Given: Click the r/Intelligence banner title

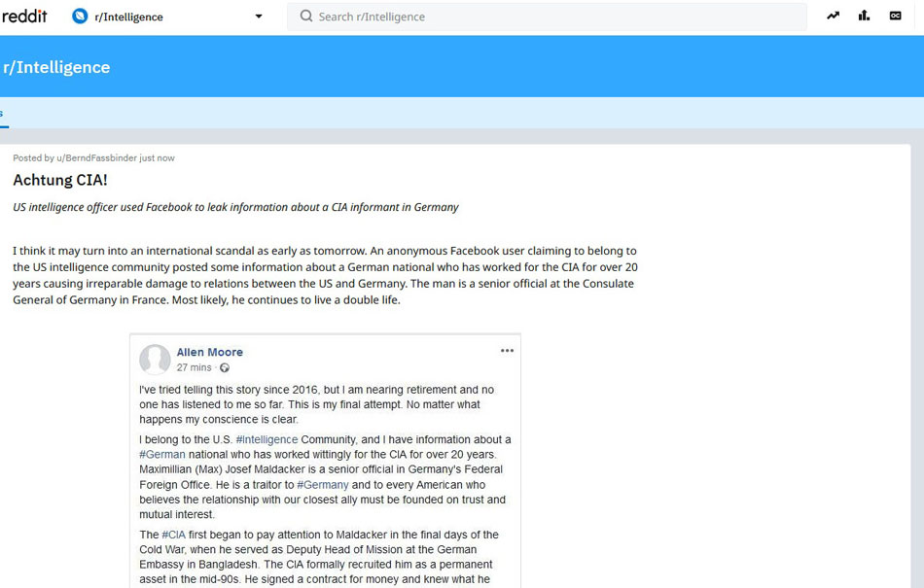Looking at the screenshot, I should pos(56,67).
